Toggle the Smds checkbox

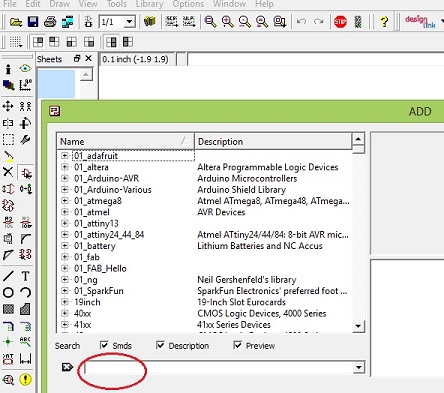pos(104,345)
